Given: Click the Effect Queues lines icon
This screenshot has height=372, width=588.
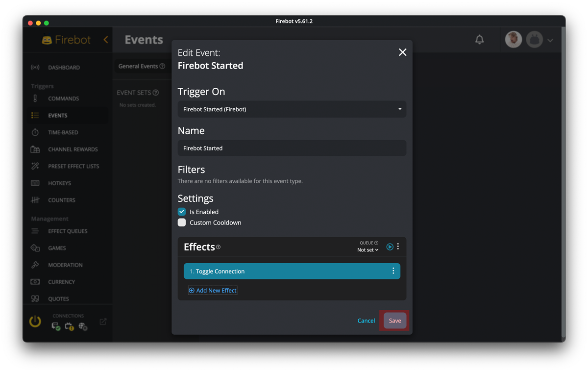Looking at the screenshot, I should point(35,231).
